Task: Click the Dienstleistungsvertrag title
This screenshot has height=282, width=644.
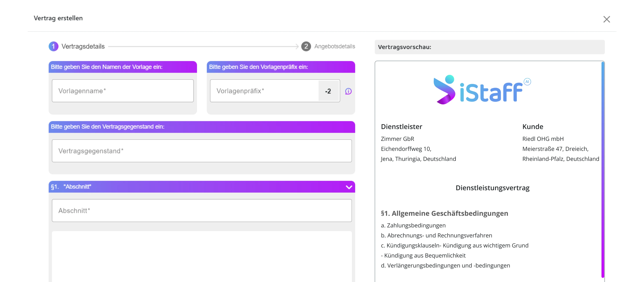Action: tap(492, 188)
